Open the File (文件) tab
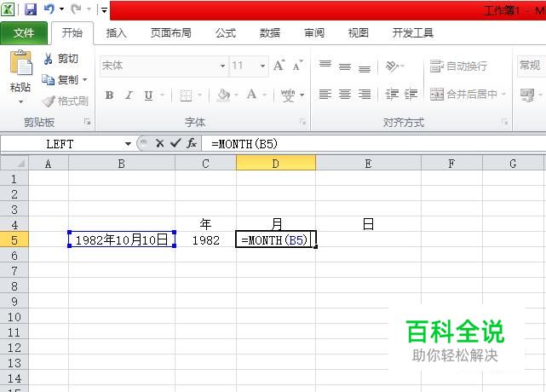 coord(24,33)
